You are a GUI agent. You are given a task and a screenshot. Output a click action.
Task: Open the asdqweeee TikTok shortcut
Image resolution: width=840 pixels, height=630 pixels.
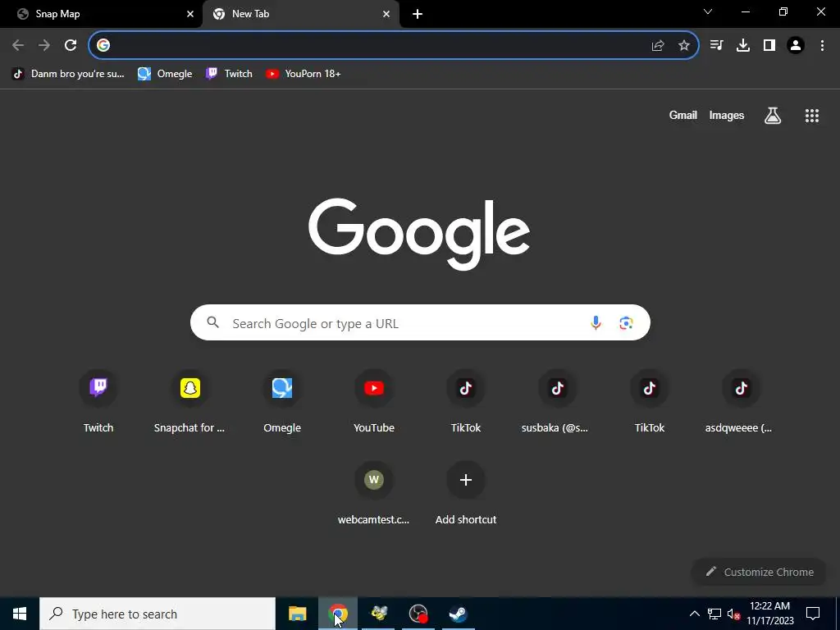point(741,402)
